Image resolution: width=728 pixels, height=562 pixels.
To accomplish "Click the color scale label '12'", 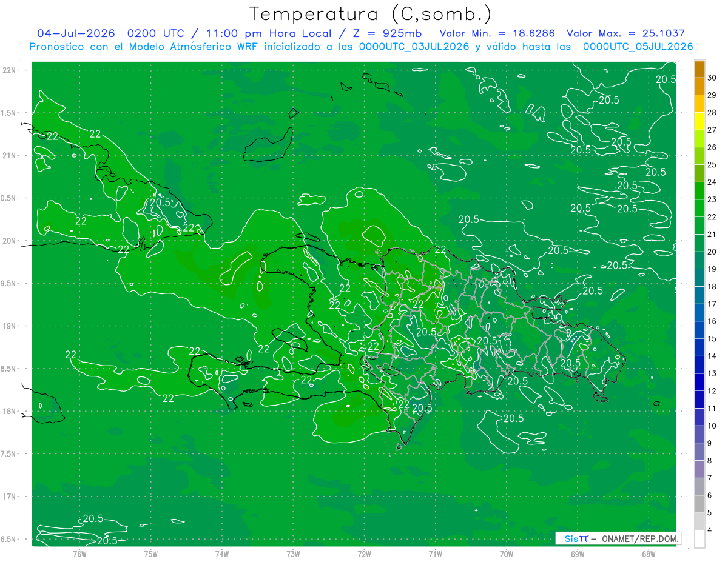I will point(712,391).
